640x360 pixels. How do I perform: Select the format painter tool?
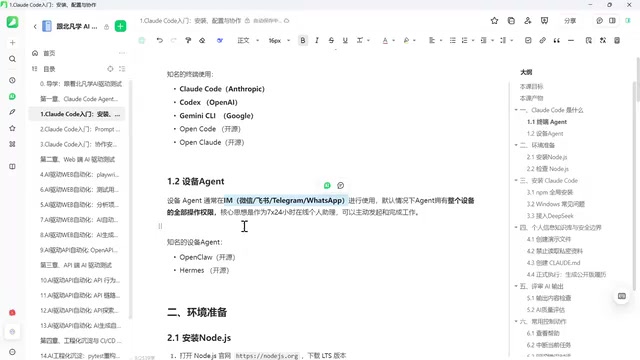pos(188,40)
